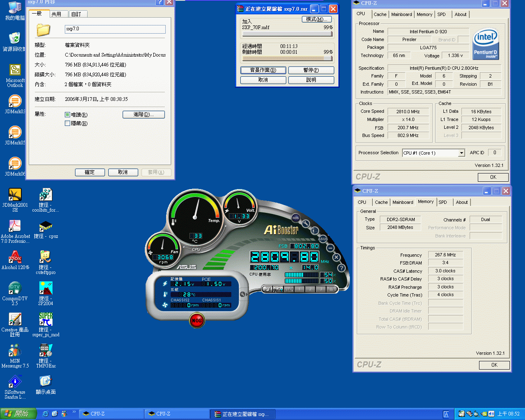Open cutefftppro shortcut icon
525x420 pixels.
click(x=46, y=262)
